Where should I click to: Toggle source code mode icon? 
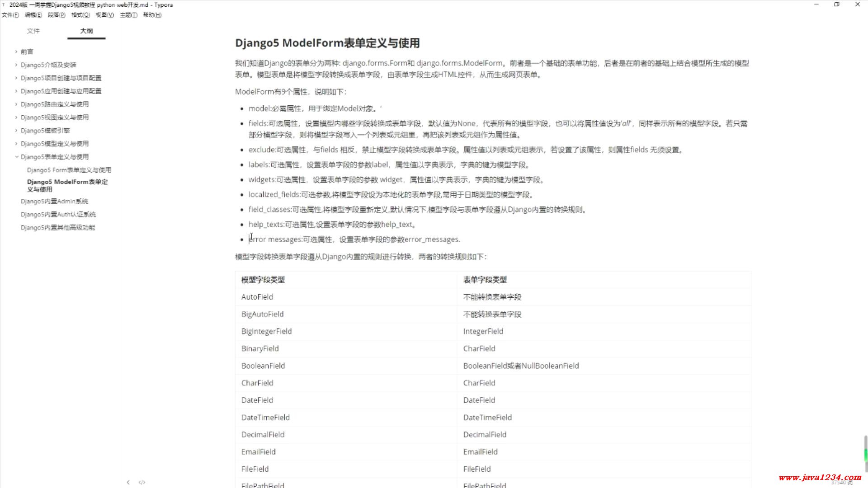pyautogui.click(x=142, y=482)
